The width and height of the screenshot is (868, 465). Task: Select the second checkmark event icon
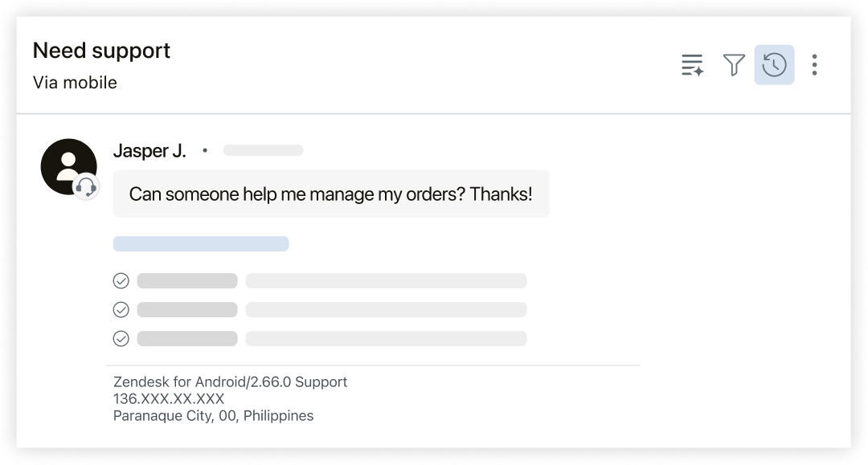coord(121,309)
